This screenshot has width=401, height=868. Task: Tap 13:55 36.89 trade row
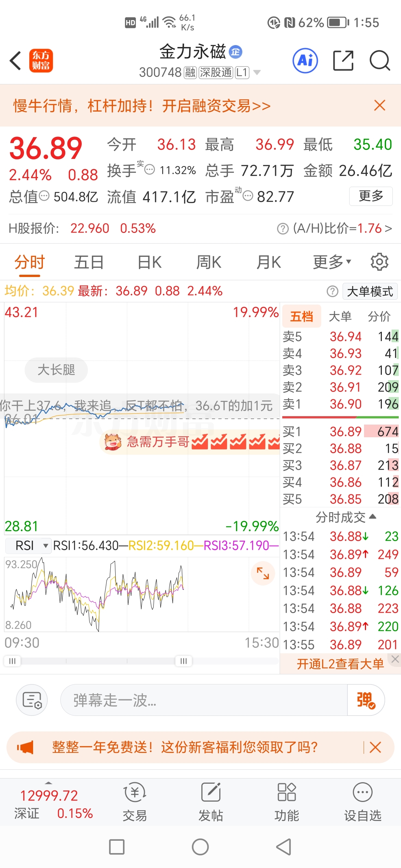click(340, 644)
